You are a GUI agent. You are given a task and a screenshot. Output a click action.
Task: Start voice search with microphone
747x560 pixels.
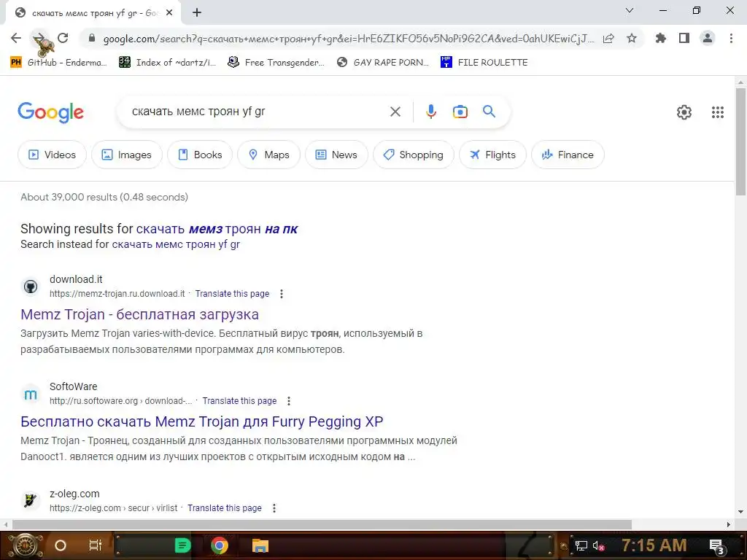click(x=430, y=112)
